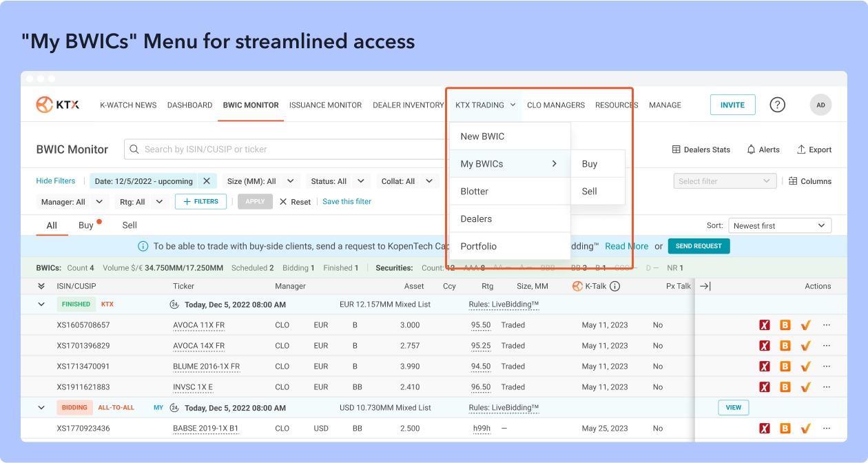Click the Save this filter link
The image size is (868, 463).
(x=347, y=202)
